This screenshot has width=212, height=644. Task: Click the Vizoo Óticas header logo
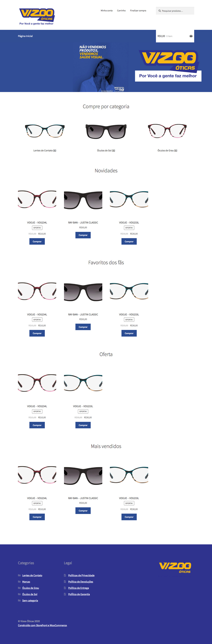[x=37, y=16]
